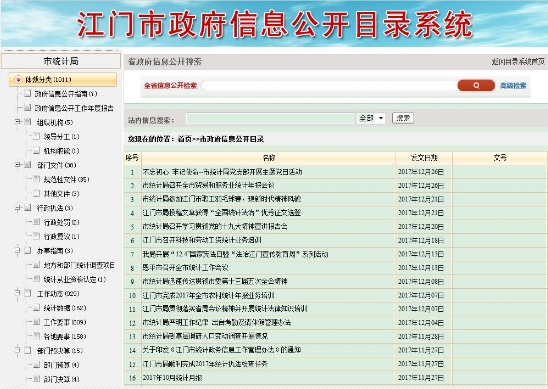Open row 2 article on 年报会议
Viewport: 548px width, 389px height.
[x=208, y=185]
